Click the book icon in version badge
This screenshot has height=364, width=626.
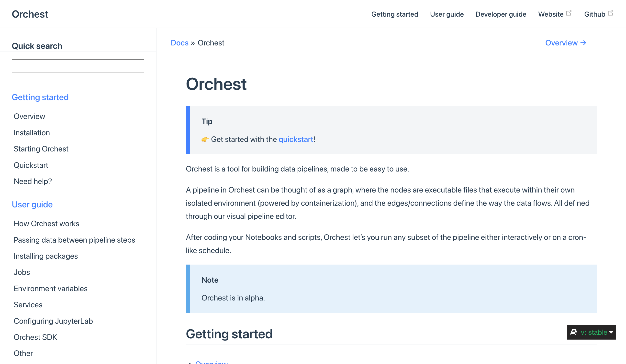[x=573, y=332]
